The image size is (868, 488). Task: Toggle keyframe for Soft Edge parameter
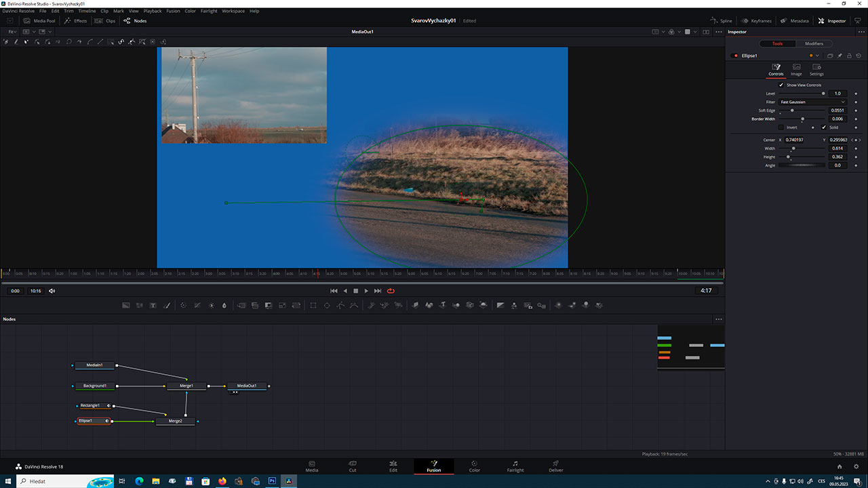coord(856,110)
